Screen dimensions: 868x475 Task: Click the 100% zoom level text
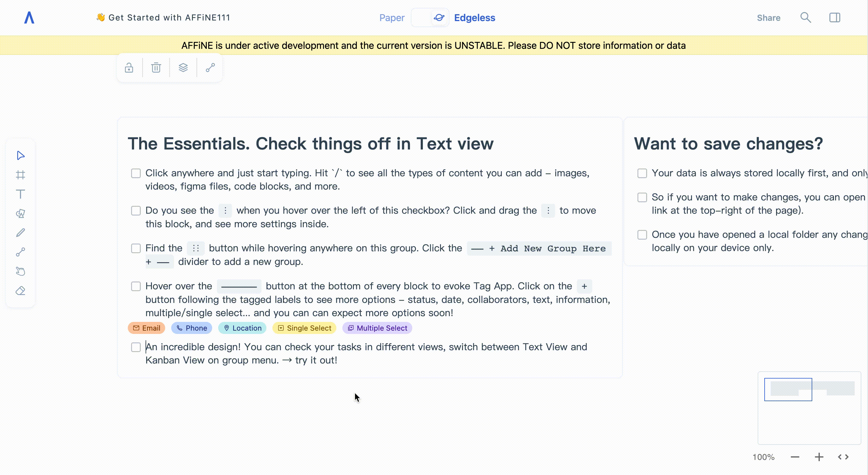coord(763,457)
